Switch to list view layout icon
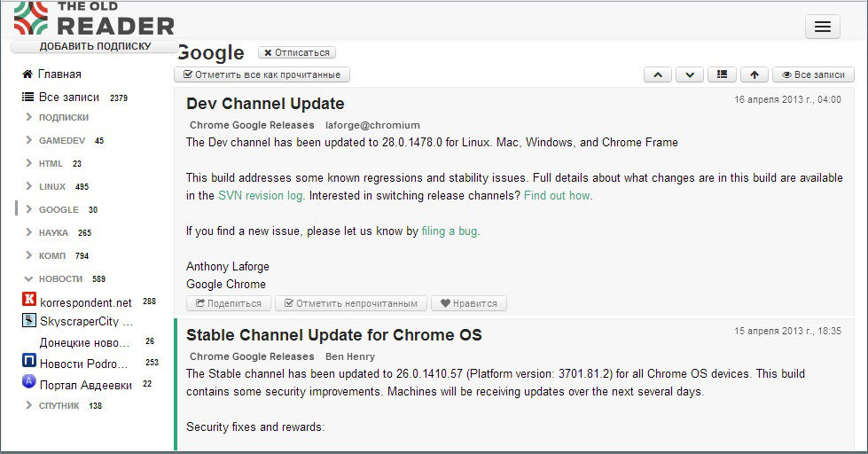The image size is (868, 454). click(722, 75)
